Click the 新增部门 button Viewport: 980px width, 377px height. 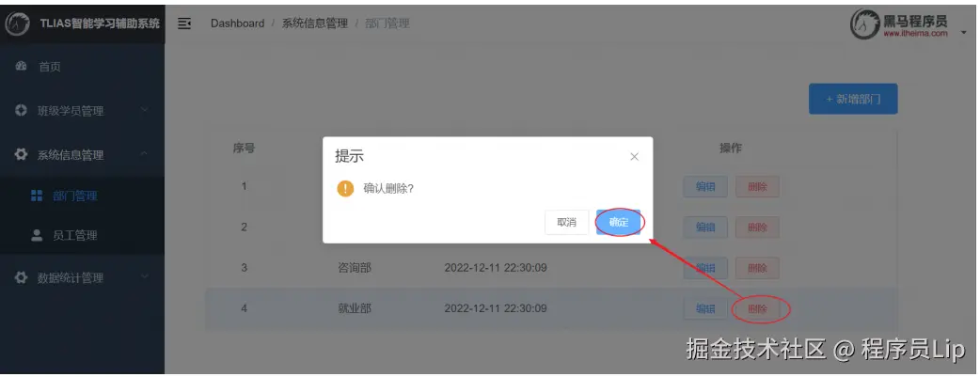tap(853, 99)
